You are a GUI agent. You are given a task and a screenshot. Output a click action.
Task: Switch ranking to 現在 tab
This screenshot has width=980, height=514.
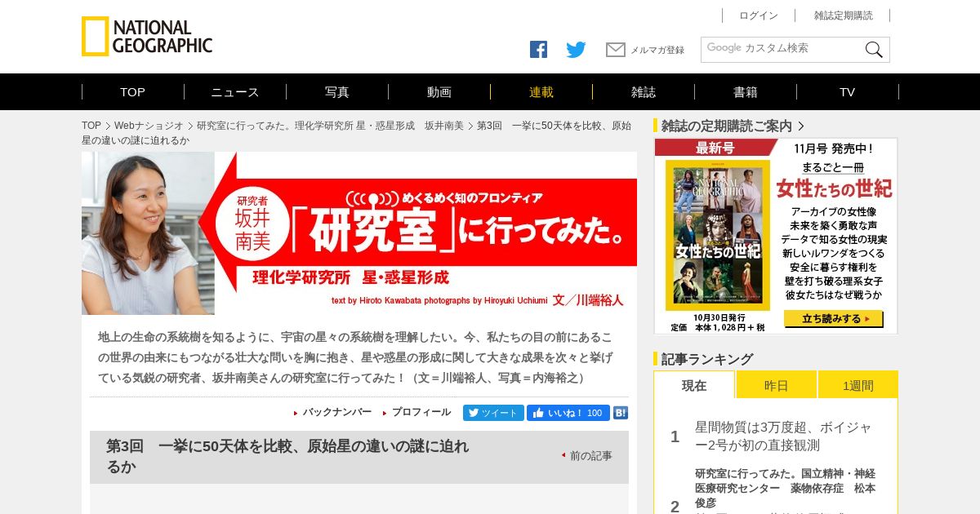pyautogui.click(x=694, y=385)
